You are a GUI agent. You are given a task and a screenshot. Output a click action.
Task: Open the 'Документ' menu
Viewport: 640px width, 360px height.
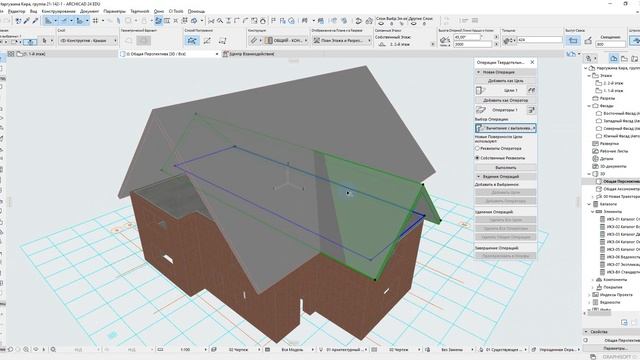tap(89, 11)
